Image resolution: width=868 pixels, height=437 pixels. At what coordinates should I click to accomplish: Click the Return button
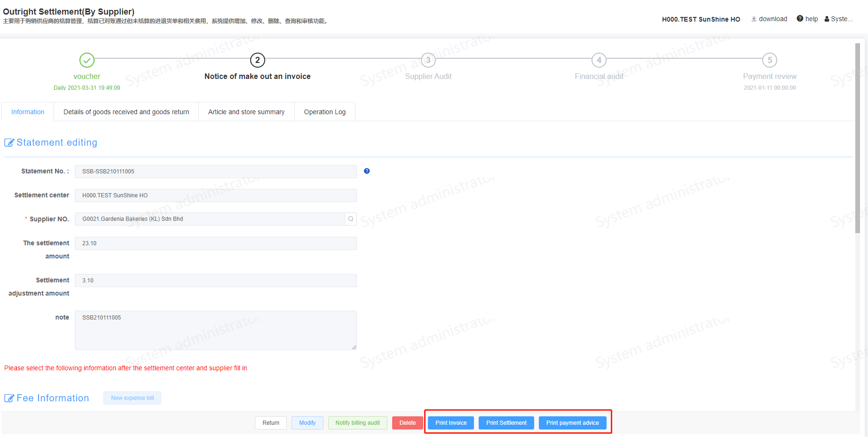271,423
